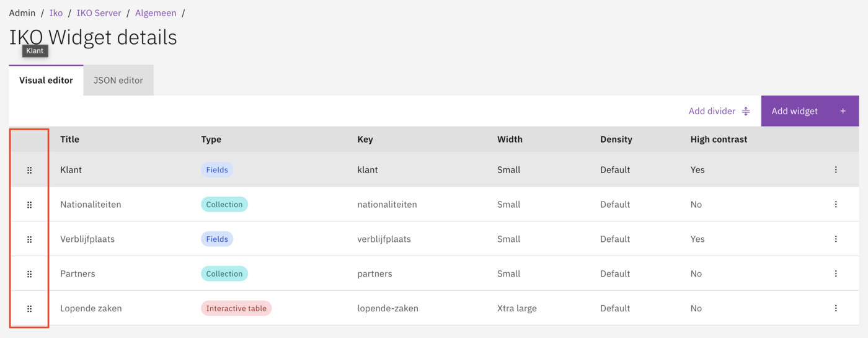Open the overflow menu for Verblijfplaats row

click(x=836, y=239)
